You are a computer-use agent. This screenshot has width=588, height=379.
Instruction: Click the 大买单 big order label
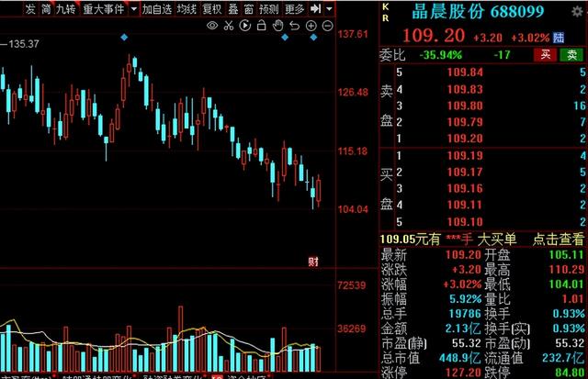[496, 240]
